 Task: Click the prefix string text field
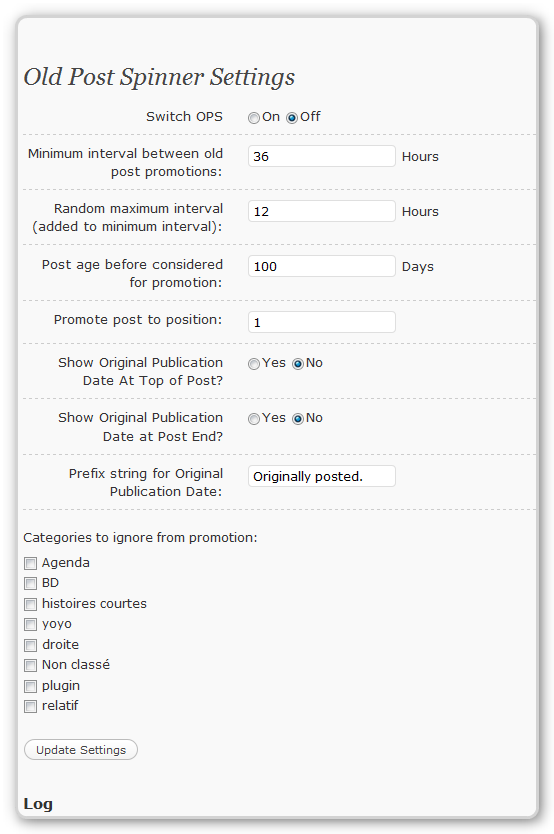tap(322, 476)
